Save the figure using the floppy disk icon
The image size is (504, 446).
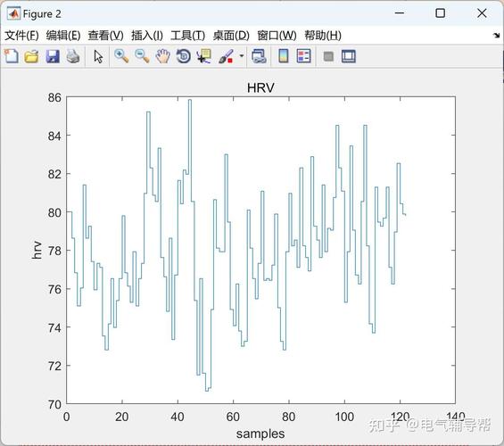coord(53,56)
